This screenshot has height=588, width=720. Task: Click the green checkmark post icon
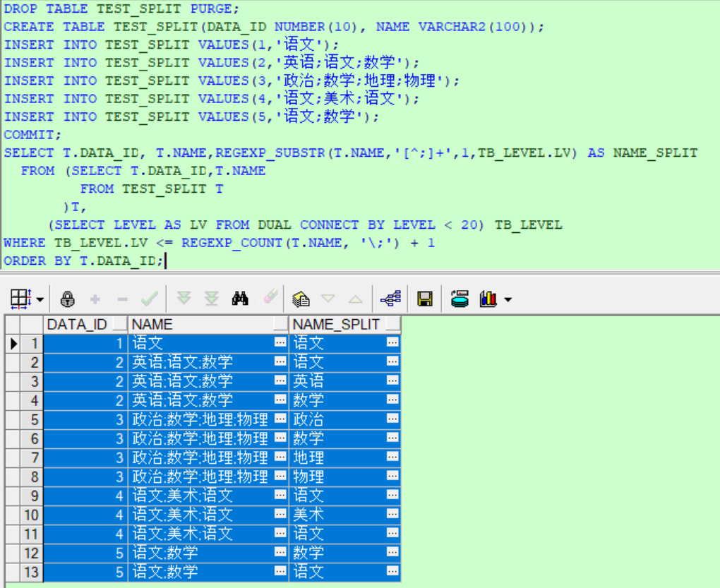point(149,298)
